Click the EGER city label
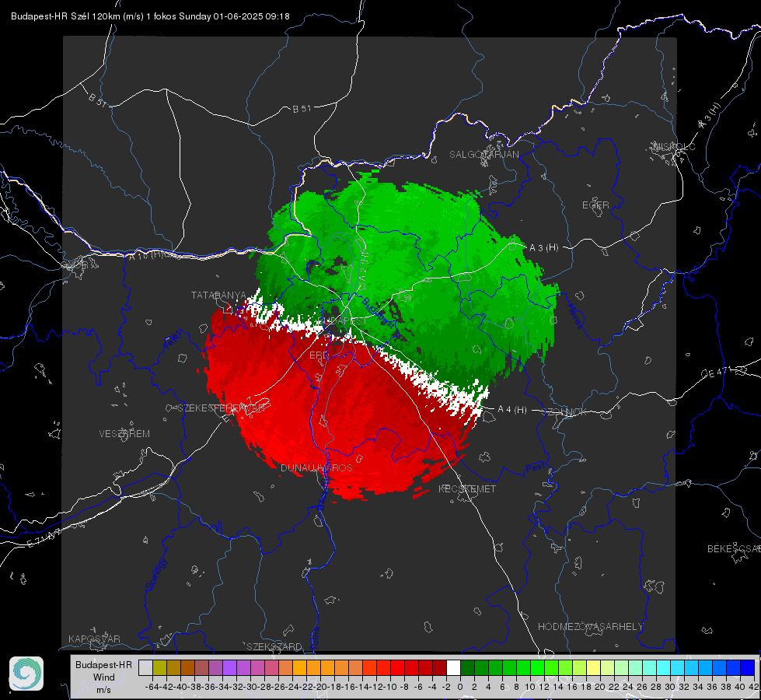Image resolution: width=761 pixels, height=700 pixels. (595, 205)
